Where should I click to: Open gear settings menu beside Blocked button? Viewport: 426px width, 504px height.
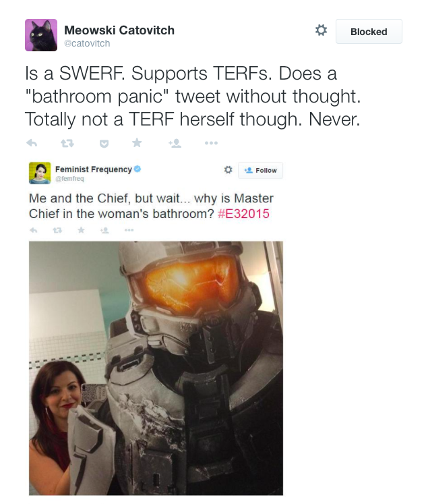[321, 30]
